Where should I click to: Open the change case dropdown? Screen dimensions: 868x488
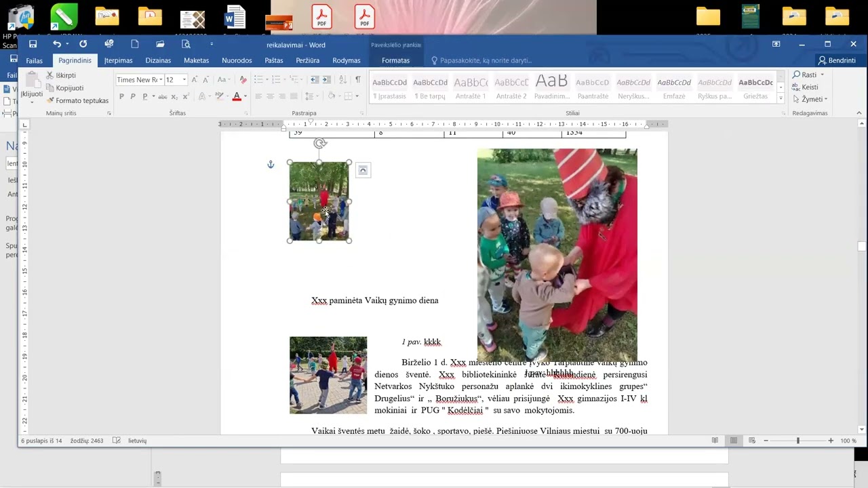[223, 79]
